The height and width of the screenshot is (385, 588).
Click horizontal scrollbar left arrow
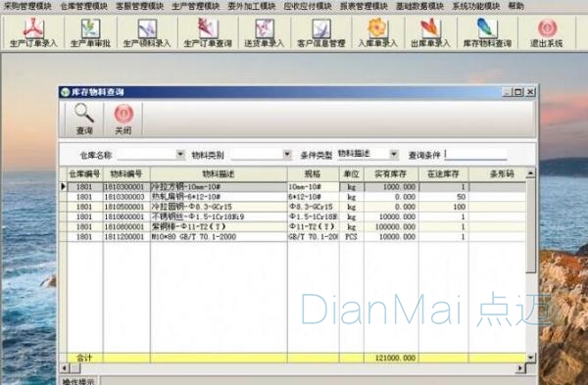point(64,368)
